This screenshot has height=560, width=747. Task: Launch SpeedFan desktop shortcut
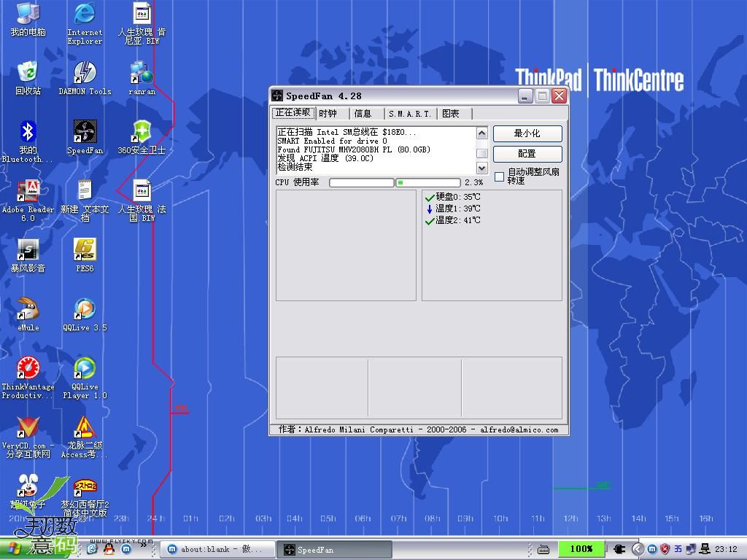(85, 137)
